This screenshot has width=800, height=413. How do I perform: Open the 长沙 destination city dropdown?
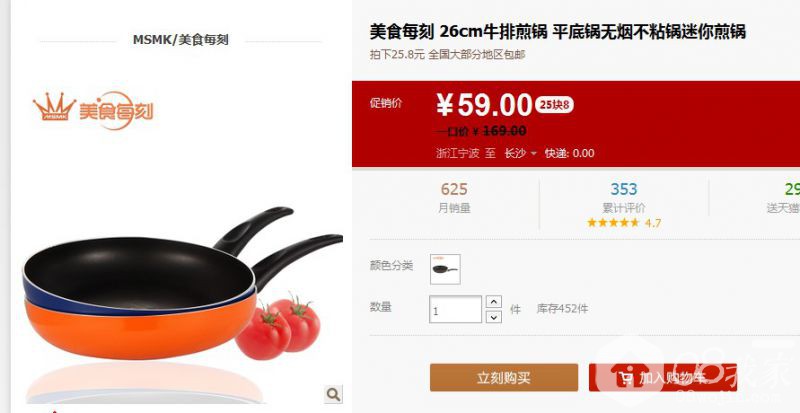pos(520,153)
